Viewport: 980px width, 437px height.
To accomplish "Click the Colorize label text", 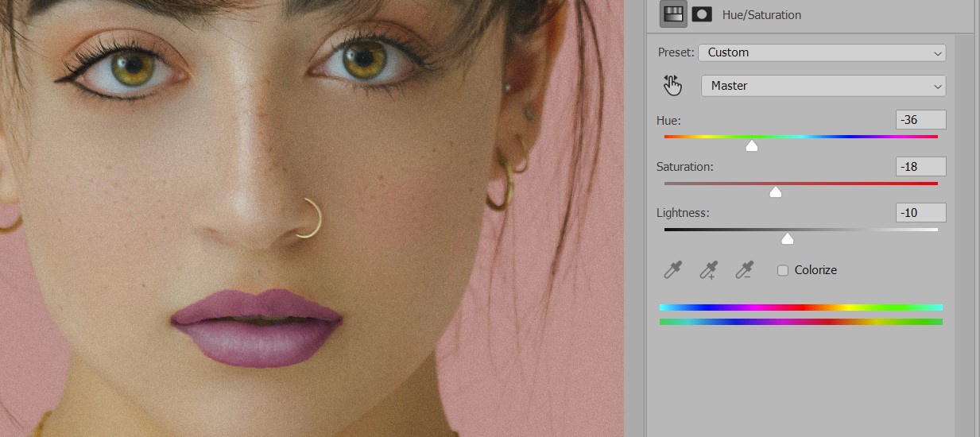I will coord(815,270).
